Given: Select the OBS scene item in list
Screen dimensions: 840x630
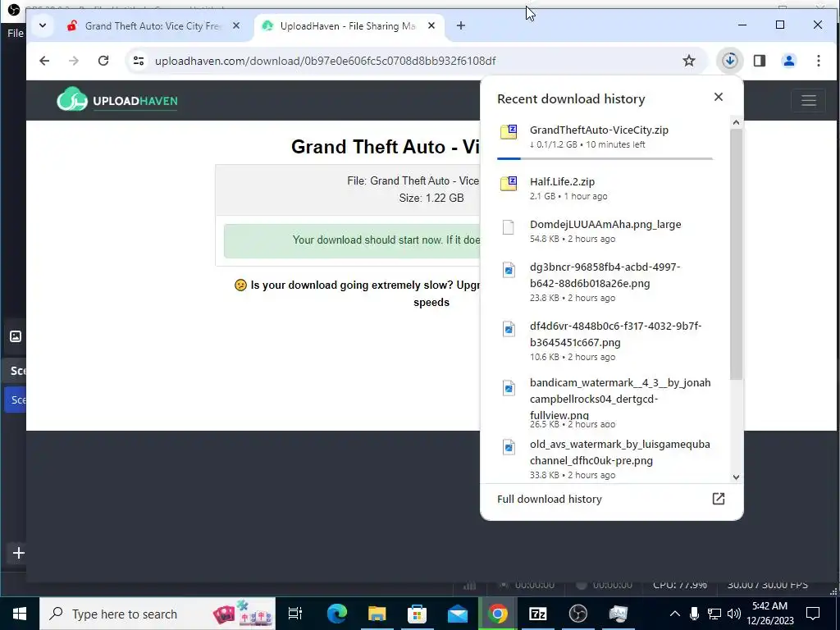Looking at the screenshot, I should 15,400.
